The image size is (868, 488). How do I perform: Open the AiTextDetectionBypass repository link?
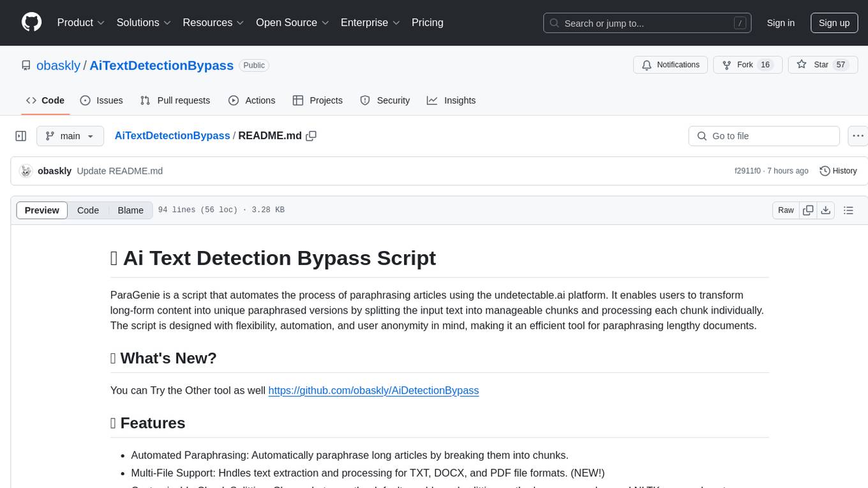[x=161, y=65]
